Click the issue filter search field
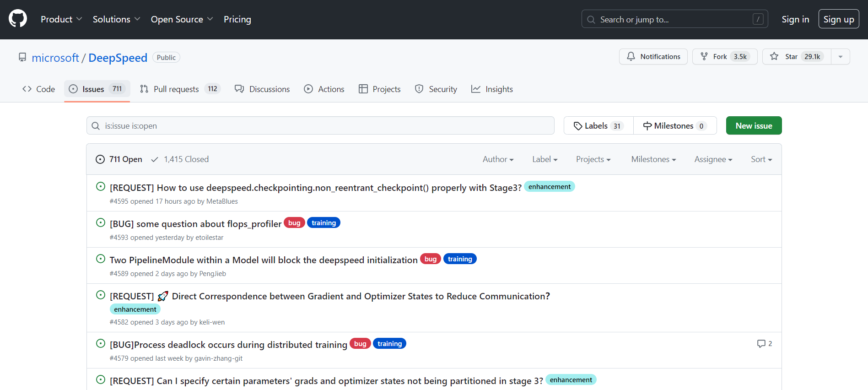This screenshot has width=868, height=390. click(320, 126)
